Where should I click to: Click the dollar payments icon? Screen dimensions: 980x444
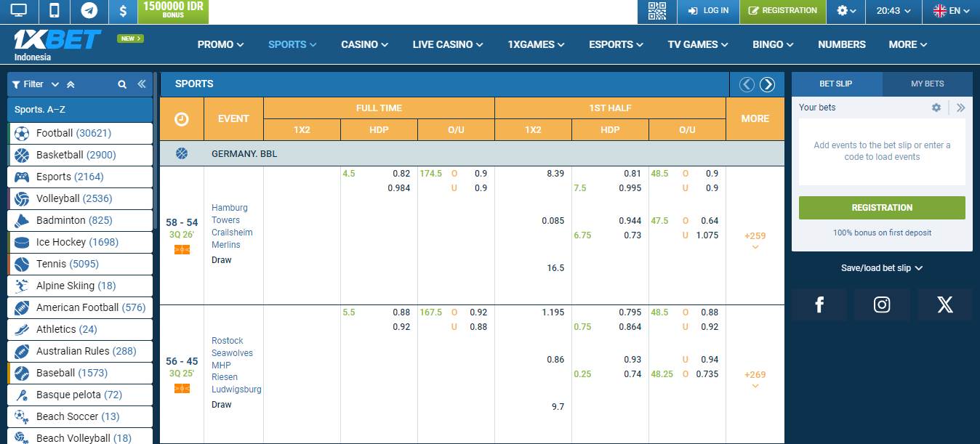[123, 11]
